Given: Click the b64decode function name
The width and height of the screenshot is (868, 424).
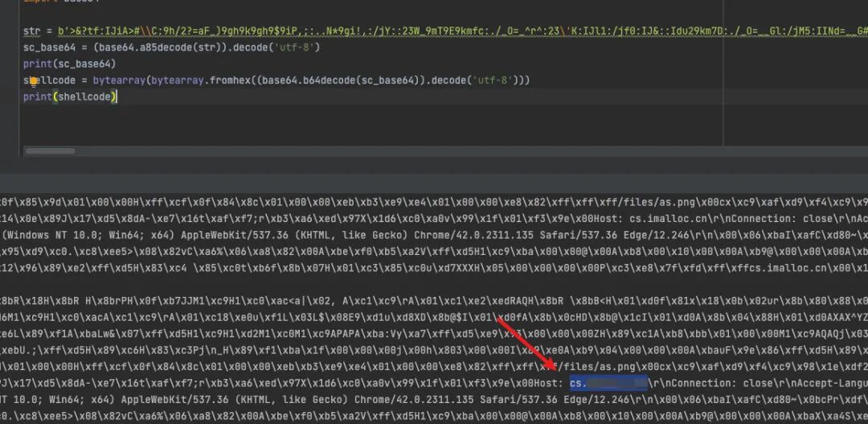Looking at the screenshot, I should (332, 81).
